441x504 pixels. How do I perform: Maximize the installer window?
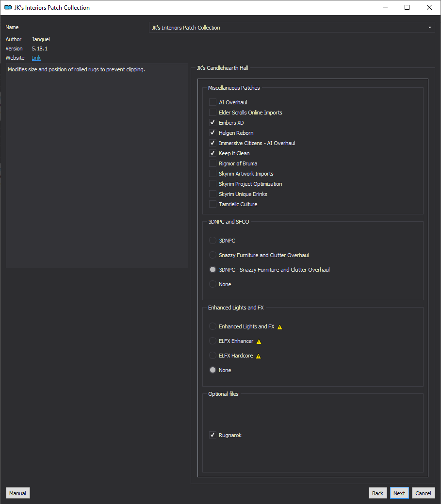click(x=407, y=7)
